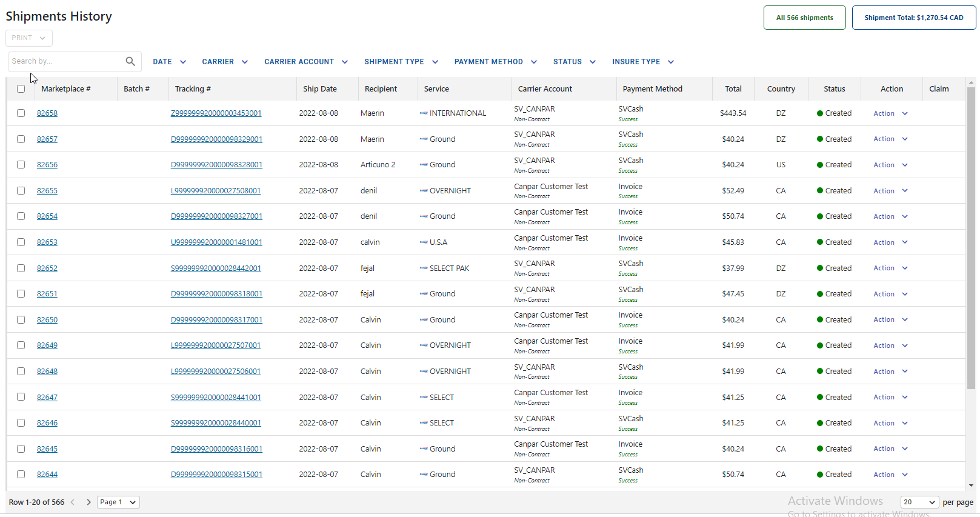Open marketplace order 82658 link
980x517 pixels.
[x=47, y=113]
